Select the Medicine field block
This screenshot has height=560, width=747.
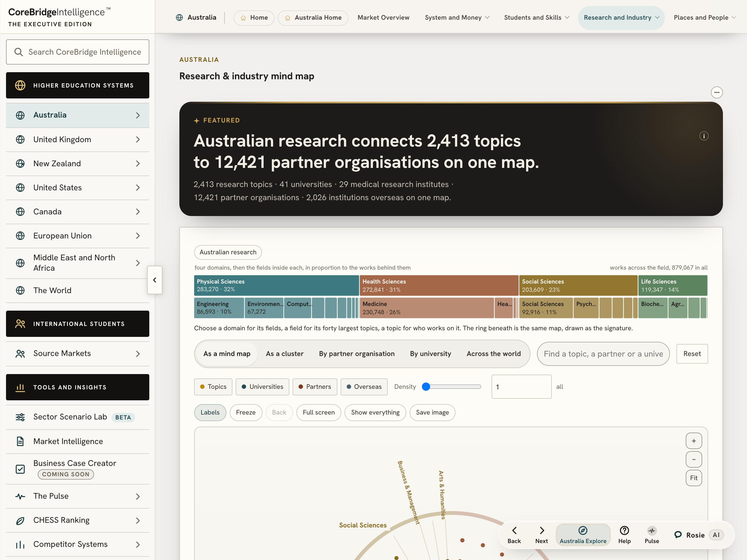[427, 308]
